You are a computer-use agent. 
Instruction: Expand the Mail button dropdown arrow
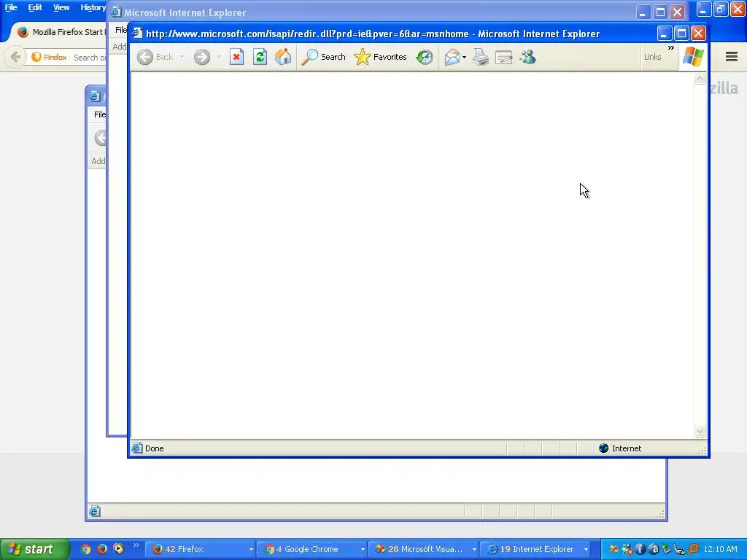point(464,57)
